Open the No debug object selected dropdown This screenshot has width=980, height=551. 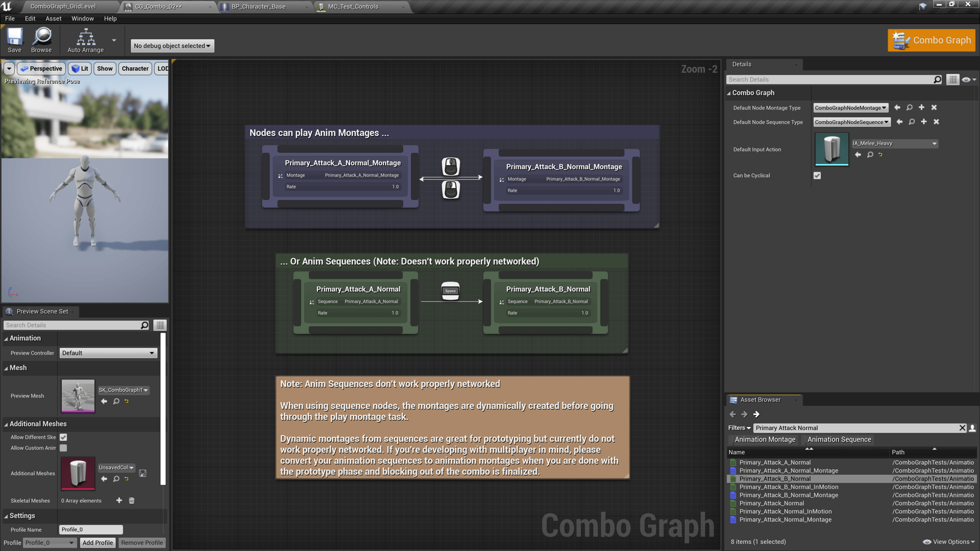(x=172, y=45)
